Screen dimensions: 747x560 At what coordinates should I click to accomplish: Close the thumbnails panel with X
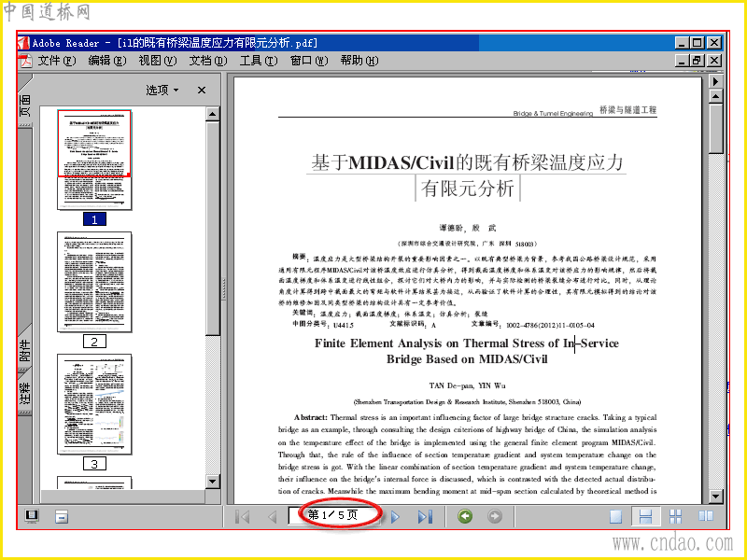(x=202, y=90)
